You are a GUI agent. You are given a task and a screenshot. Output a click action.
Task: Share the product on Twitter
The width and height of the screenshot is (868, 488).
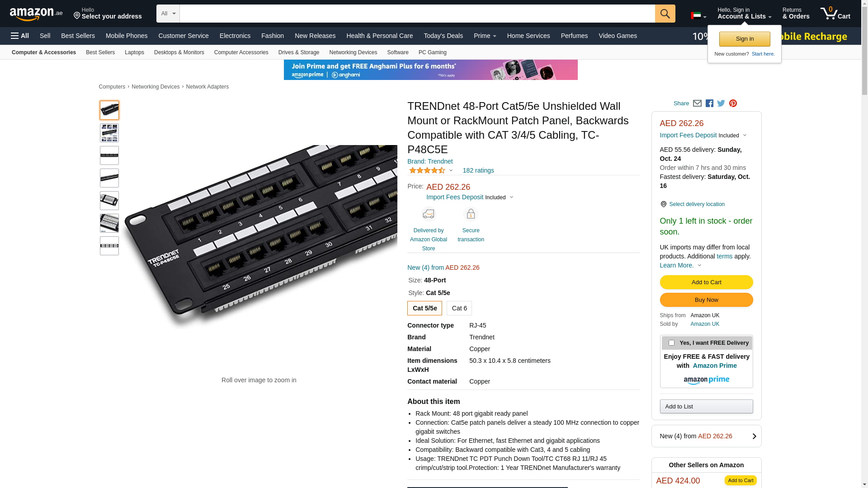(x=721, y=103)
